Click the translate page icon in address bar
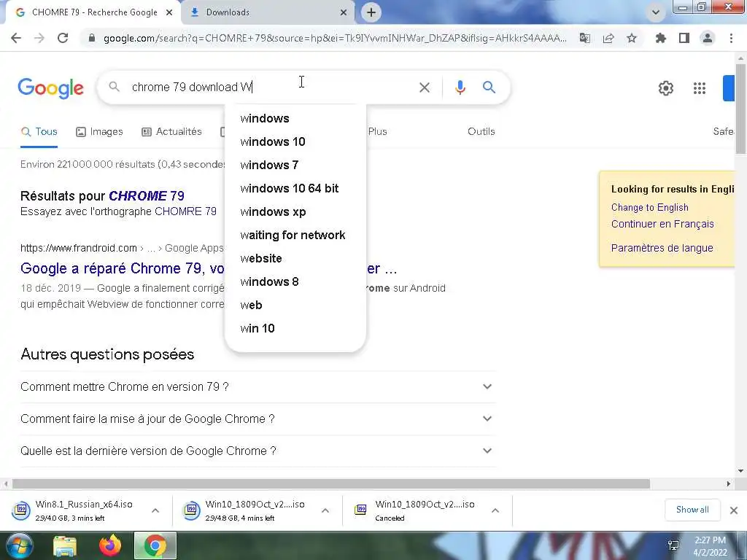 (x=584, y=38)
